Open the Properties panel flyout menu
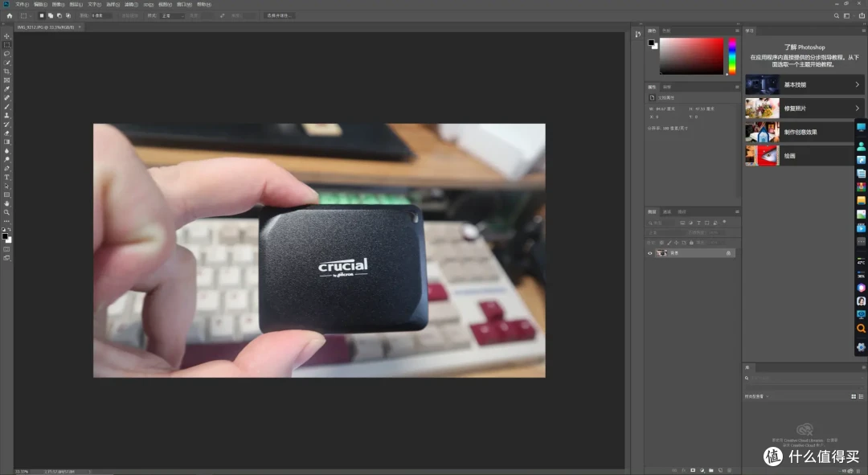Screen dimensions: 868x475 (737, 87)
